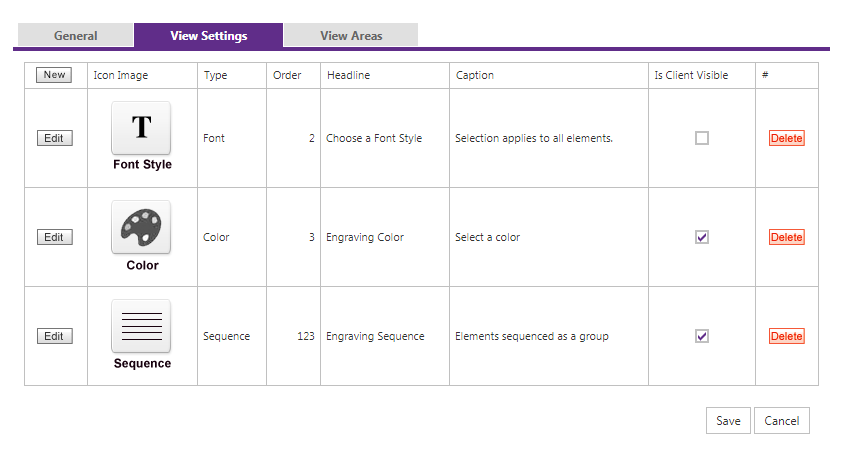Uncheck Client Visible for Engraving Sequence
This screenshot has height=452, width=841.
pos(702,336)
